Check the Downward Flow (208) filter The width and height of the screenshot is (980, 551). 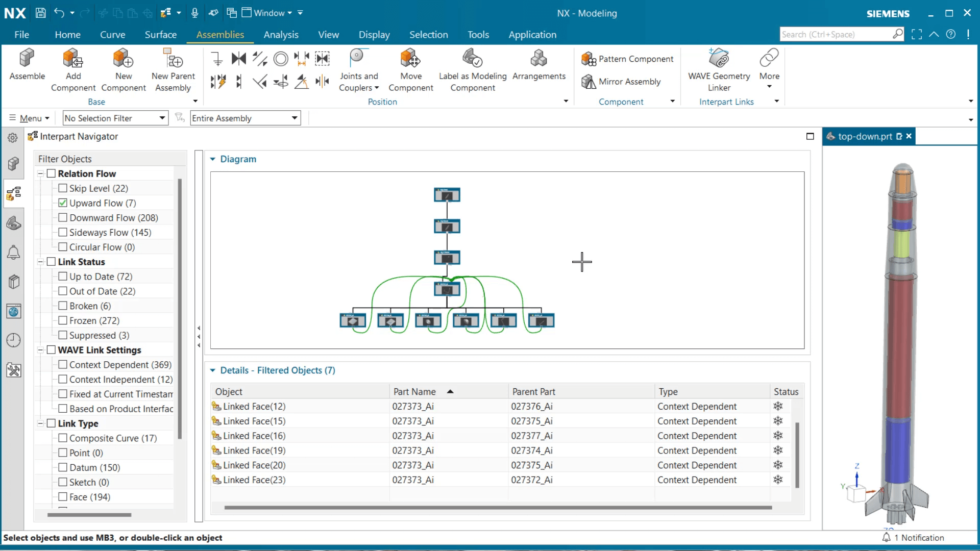63,218
